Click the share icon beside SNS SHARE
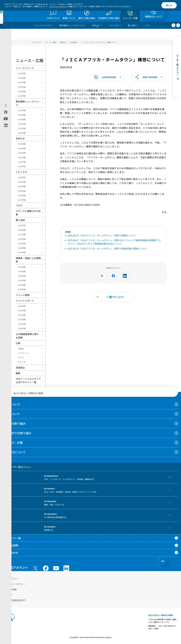181x644 pixels. pyautogui.click(x=137, y=77)
